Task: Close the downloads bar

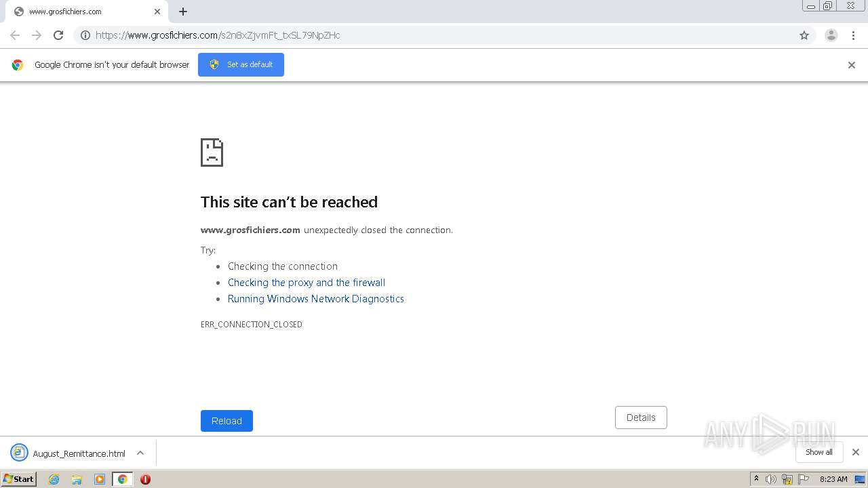Action: point(856,452)
